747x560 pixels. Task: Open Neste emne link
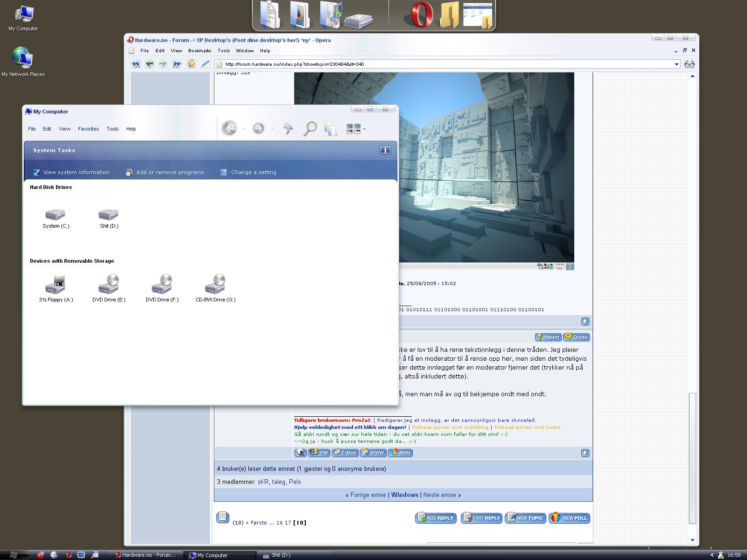click(440, 495)
